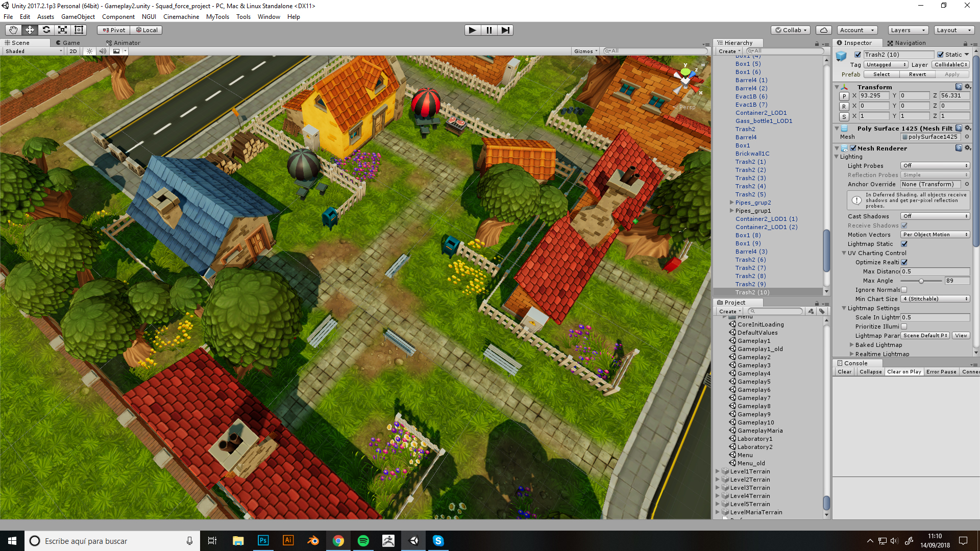Open Transform component settings gear
Viewport: 980px width, 551px height.
click(x=967, y=87)
